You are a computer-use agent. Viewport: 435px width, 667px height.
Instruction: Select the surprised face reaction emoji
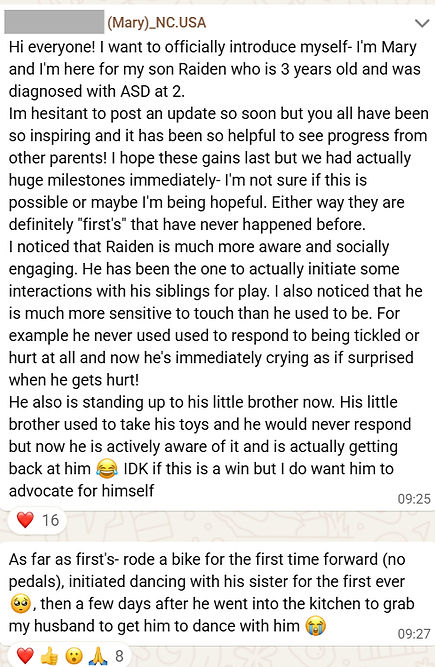click(x=74, y=656)
